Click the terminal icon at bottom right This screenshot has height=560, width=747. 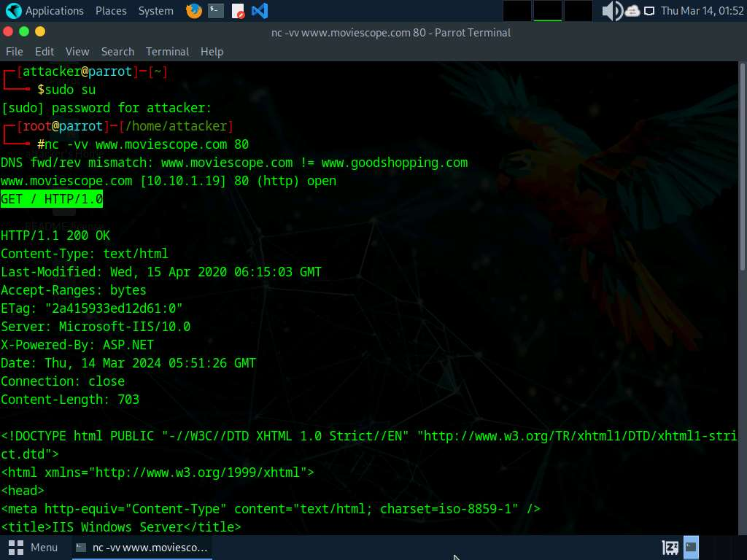point(691,547)
